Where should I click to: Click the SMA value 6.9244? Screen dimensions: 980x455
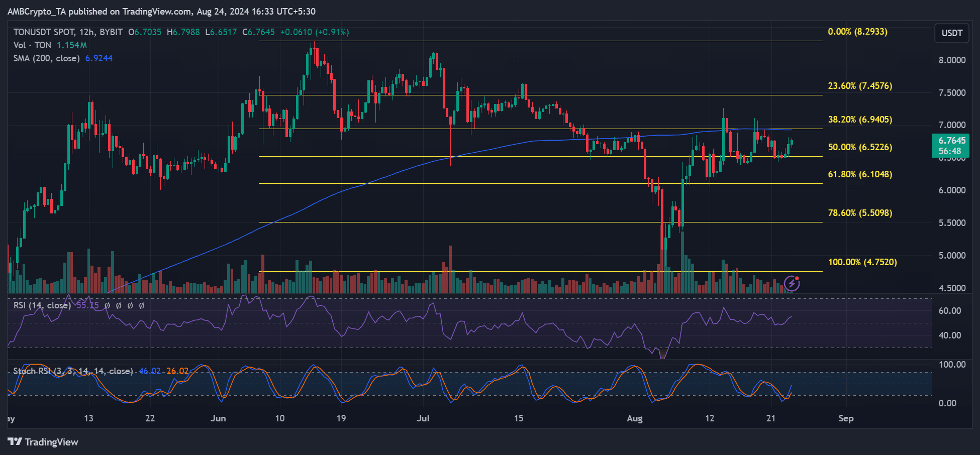pos(99,58)
